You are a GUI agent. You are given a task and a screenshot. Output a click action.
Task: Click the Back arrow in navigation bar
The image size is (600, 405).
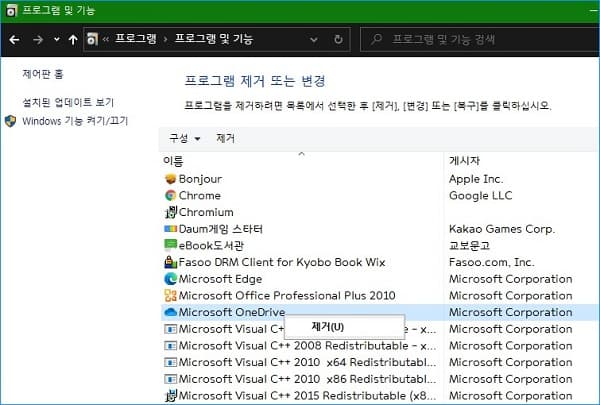pyautogui.click(x=14, y=39)
